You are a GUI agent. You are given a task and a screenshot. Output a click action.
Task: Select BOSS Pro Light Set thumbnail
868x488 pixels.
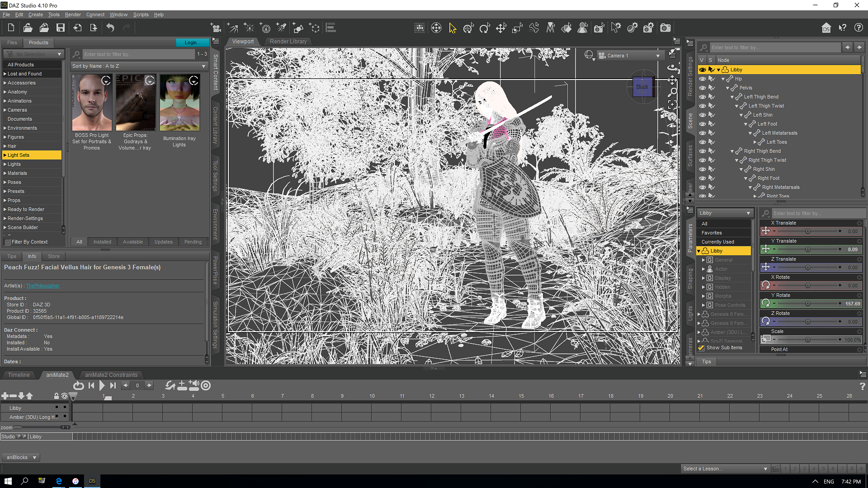pos(92,103)
